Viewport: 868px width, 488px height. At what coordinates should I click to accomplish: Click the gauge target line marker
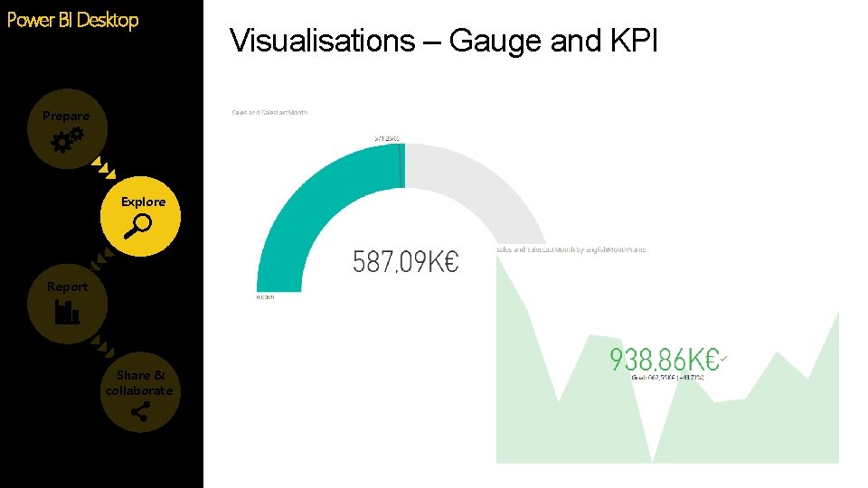(x=401, y=166)
